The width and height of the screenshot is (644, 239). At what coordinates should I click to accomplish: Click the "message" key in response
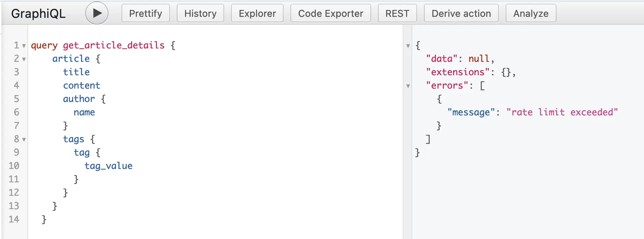(471, 112)
